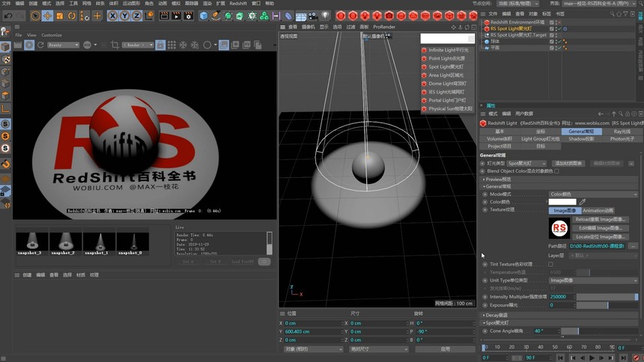Open the ProRender viewport menu
Image resolution: width=644 pixels, height=362 pixels.
pos(384,27)
